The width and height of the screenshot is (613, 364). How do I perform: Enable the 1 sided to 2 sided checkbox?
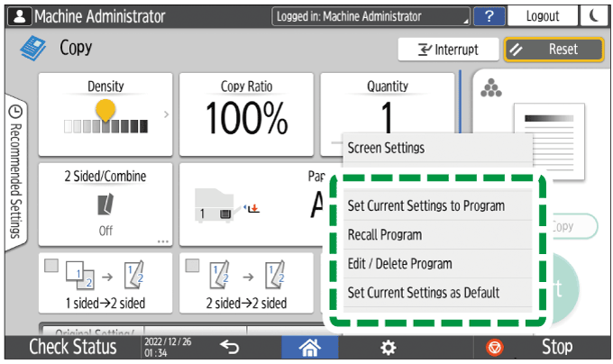pos(52,266)
